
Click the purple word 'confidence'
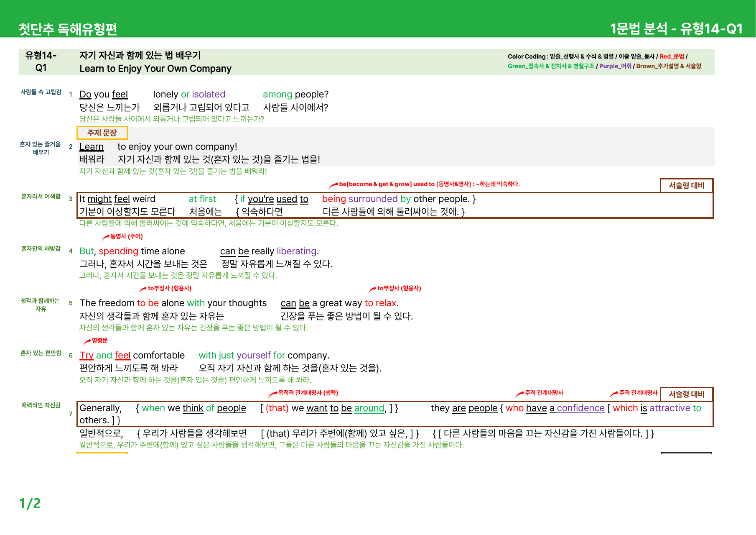pos(581,408)
